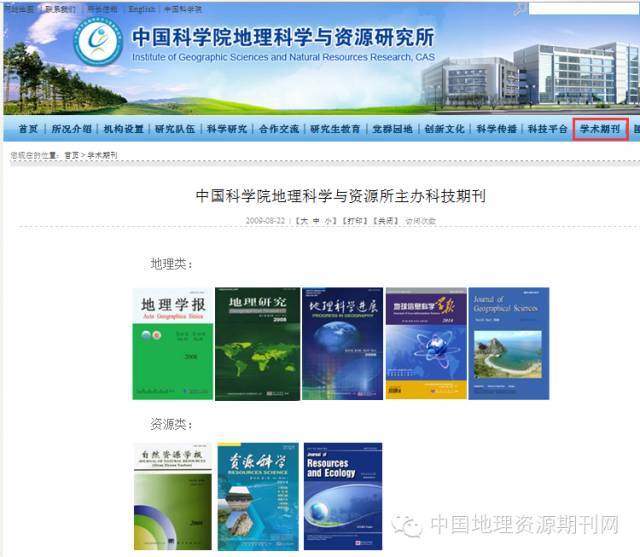Click the search icon beside the search box
Screen dimensions: 640x557
pos(520,9)
